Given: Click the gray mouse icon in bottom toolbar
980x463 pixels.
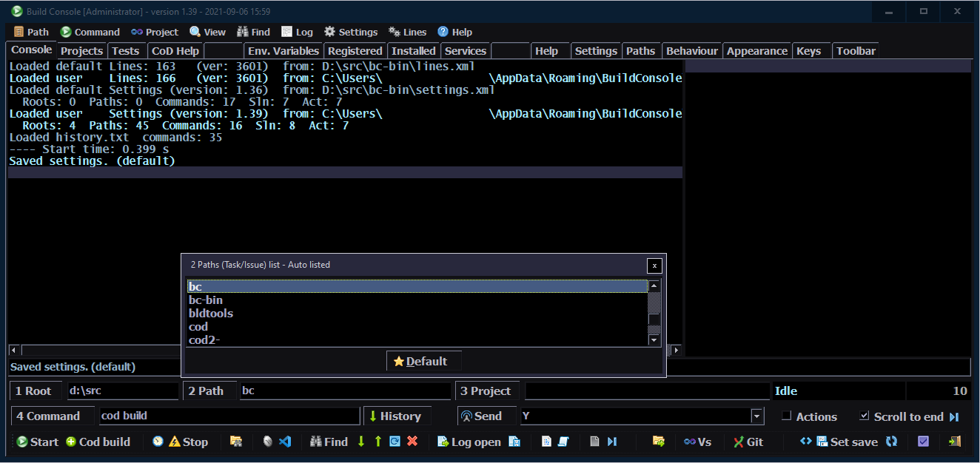Looking at the screenshot, I should [x=268, y=442].
